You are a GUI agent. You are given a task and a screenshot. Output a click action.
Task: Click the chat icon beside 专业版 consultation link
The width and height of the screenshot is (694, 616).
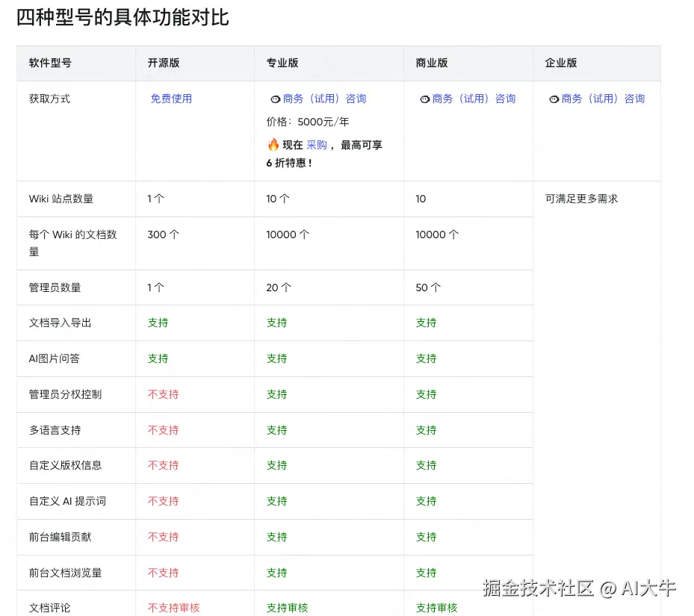coord(276,99)
